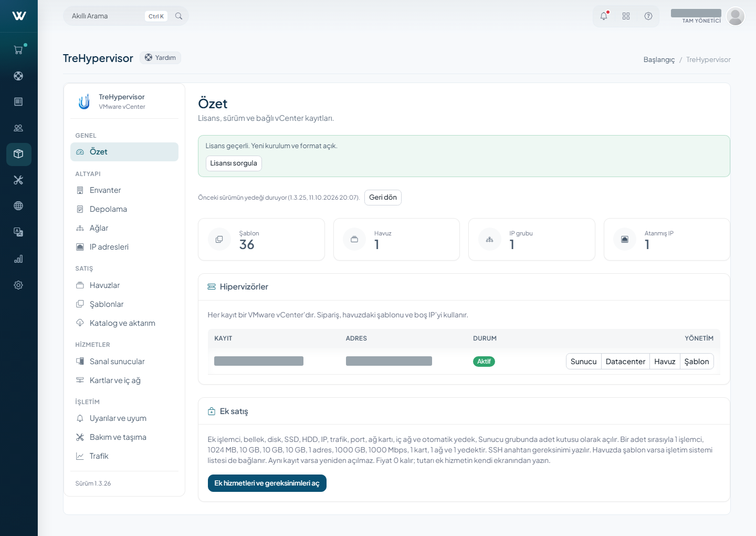Viewport: 756px width, 536px height.
Task: Select the box products icon in left rail
Action: point(18,154)
